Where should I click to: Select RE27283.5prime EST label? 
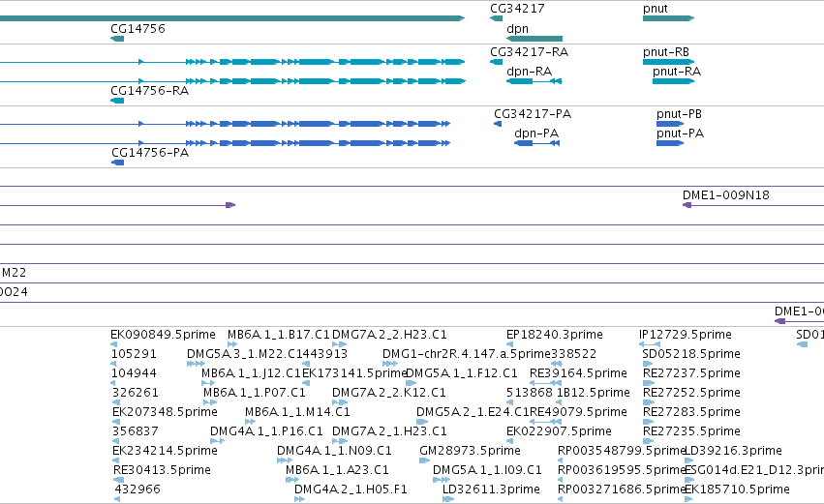[691, 412]
